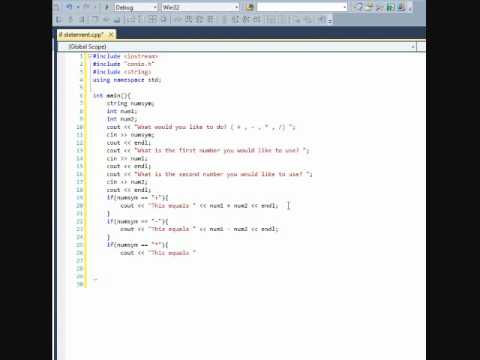Click line number 30 in the margin
The image size is (480, 360).
pyautogui.click(x=80, y=284)
